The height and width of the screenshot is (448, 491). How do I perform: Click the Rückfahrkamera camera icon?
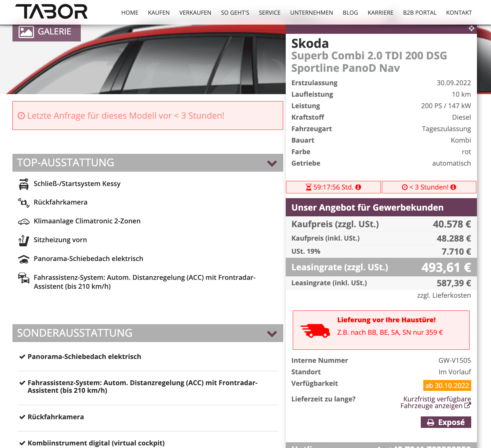(x=24, y=203)
